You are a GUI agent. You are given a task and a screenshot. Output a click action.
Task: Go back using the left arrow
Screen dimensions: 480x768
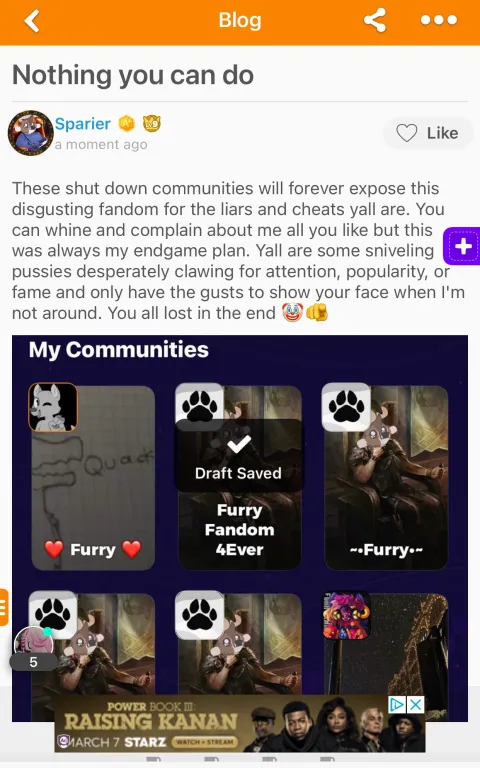(32, 21)
